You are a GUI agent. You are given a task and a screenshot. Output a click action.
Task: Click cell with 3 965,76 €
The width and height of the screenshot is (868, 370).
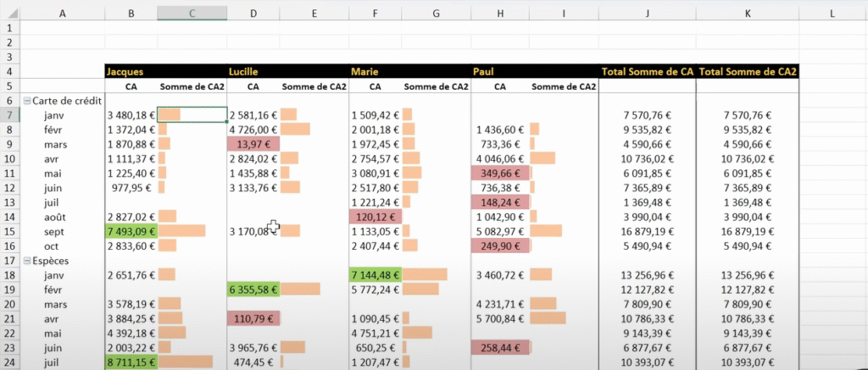coord(253,348)
